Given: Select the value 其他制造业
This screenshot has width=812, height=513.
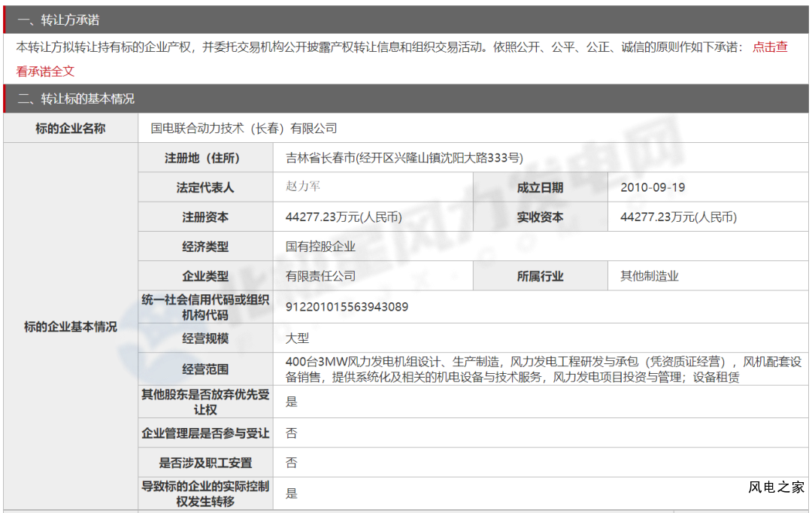Looking at the screenshot, I should (650, 276).
